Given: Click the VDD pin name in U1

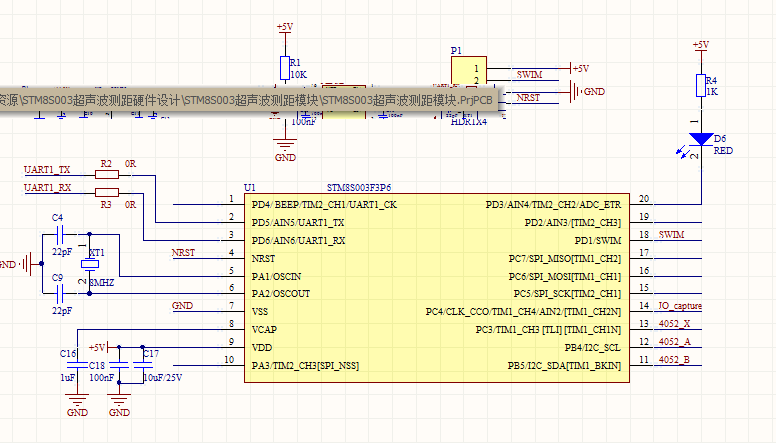Looking at the screenshot, I should click(x=262, y=347).
